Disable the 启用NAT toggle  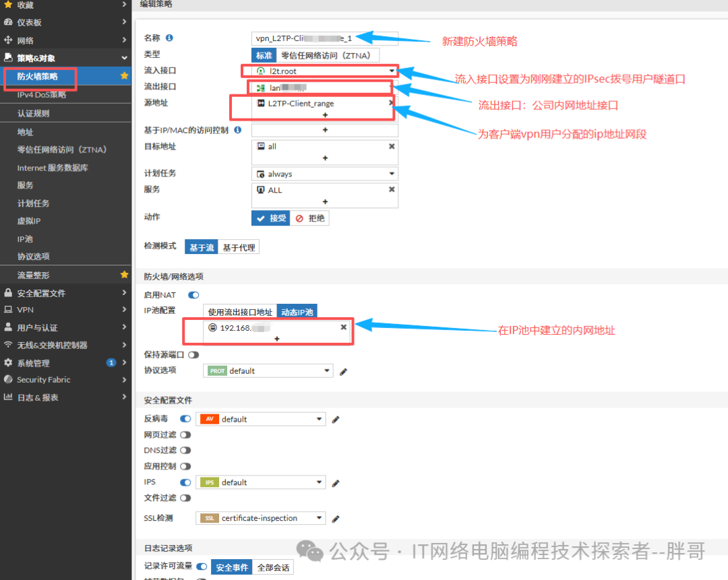193,295
